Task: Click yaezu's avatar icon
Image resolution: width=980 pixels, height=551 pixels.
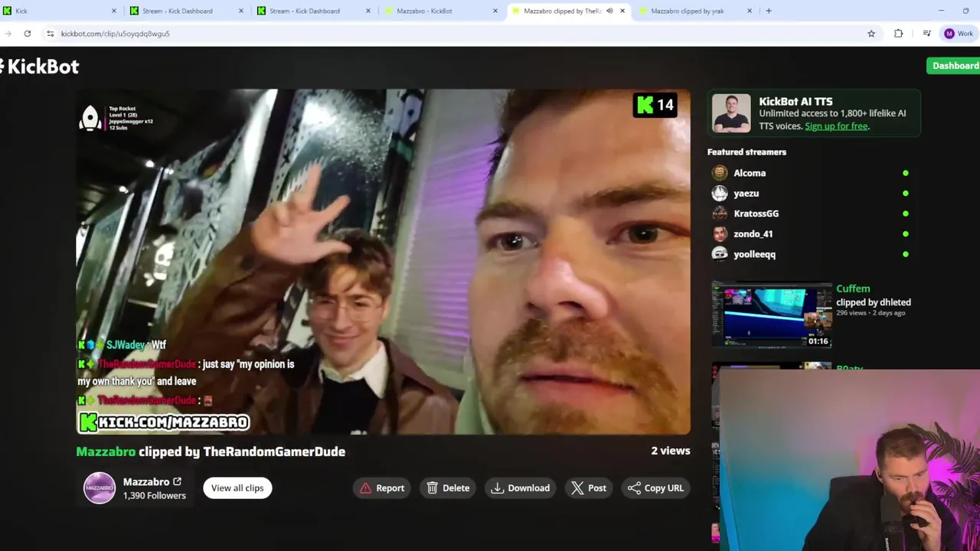Action: click(x=720, y=194)
